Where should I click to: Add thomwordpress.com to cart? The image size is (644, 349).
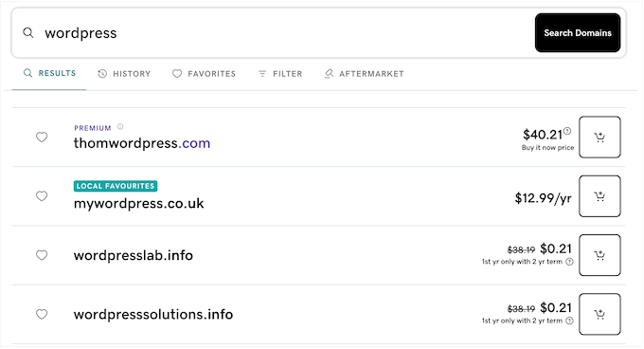[x=599, y=137]
